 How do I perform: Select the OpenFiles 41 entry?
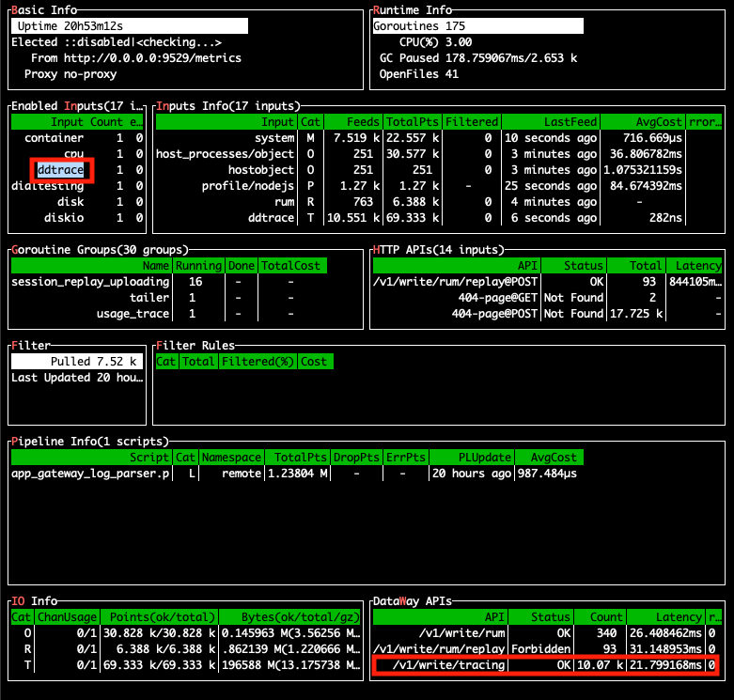click(419, 74)
